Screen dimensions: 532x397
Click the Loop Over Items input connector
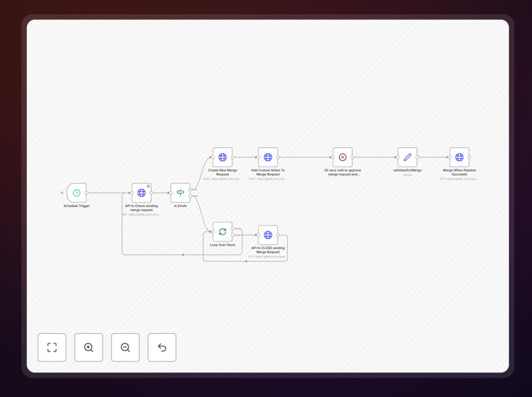pyautogui.click(x=213, y=232)
